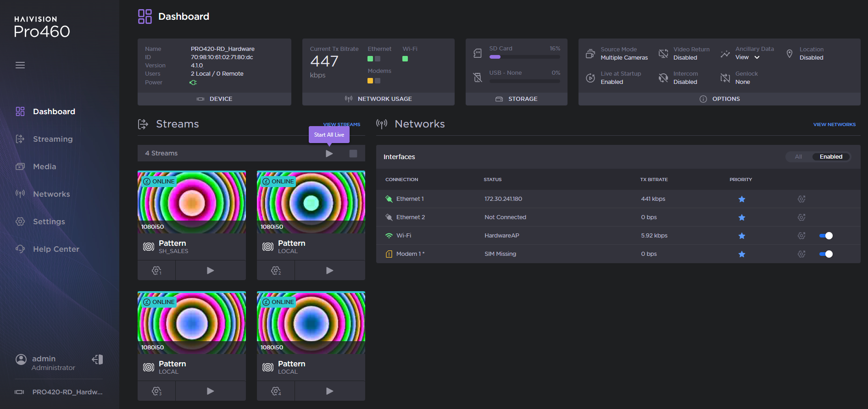The height and width of the screenshot is (409, 868).
Task: Expand the Device panel footer
Action: [x=214, y=99]
